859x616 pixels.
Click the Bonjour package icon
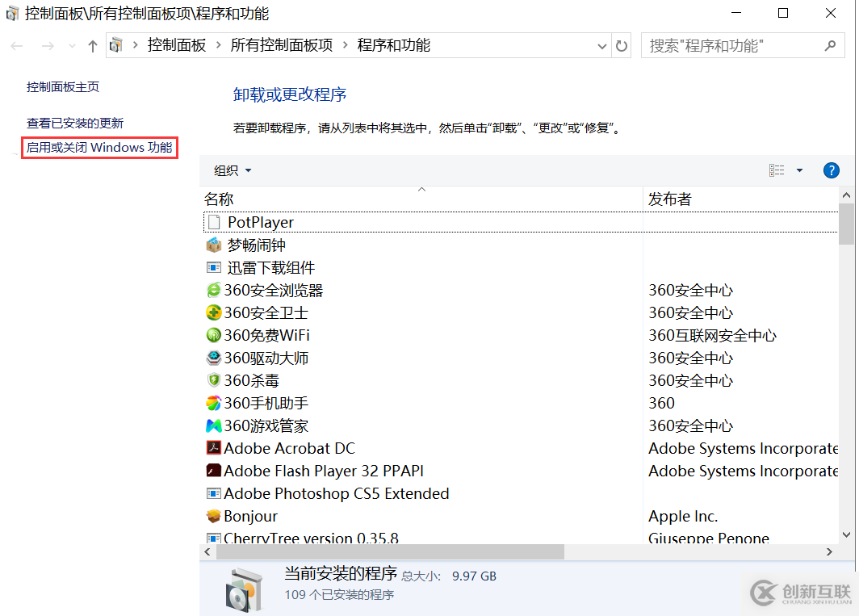214,516
